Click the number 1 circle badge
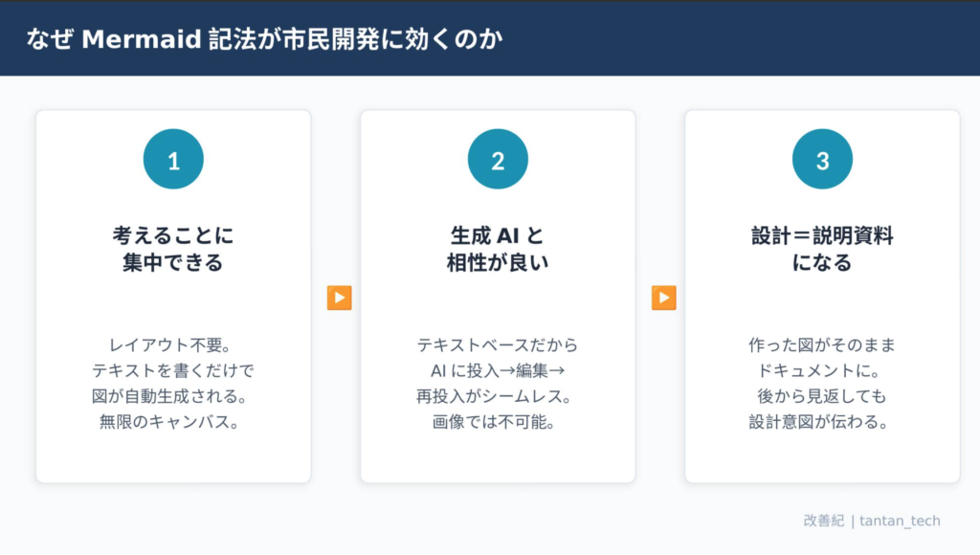 click(173, 160)
